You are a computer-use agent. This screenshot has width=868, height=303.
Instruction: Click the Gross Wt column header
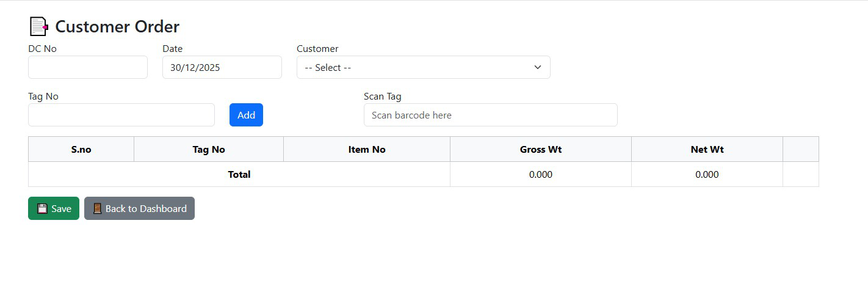point(540,149)
